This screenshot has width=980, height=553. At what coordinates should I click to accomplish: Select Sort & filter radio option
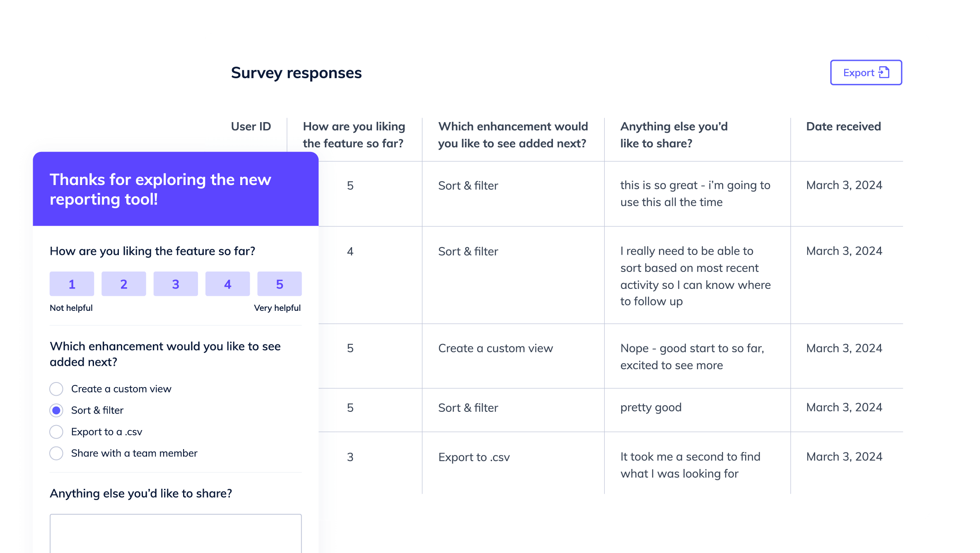(56, 411)
